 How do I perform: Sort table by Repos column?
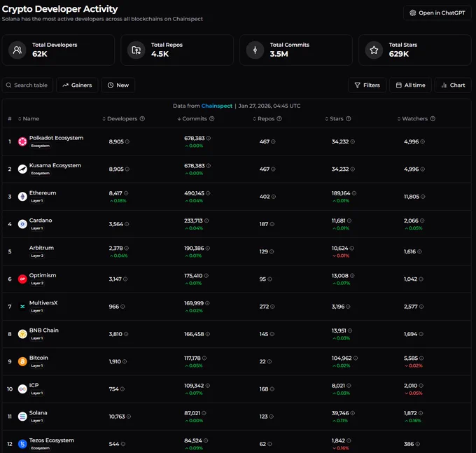(264, 119)
